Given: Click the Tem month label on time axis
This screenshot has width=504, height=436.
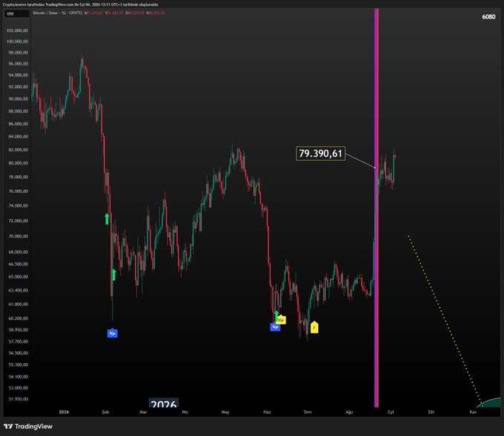Looking at the screenshot, I should tap(308, 412).
